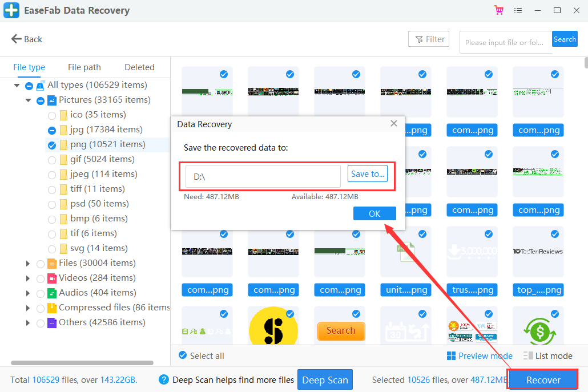Close the Data Recovery dialog
The width and height of the screenshot is (588, 392).
pyautogui.click(x=394, y=123)
